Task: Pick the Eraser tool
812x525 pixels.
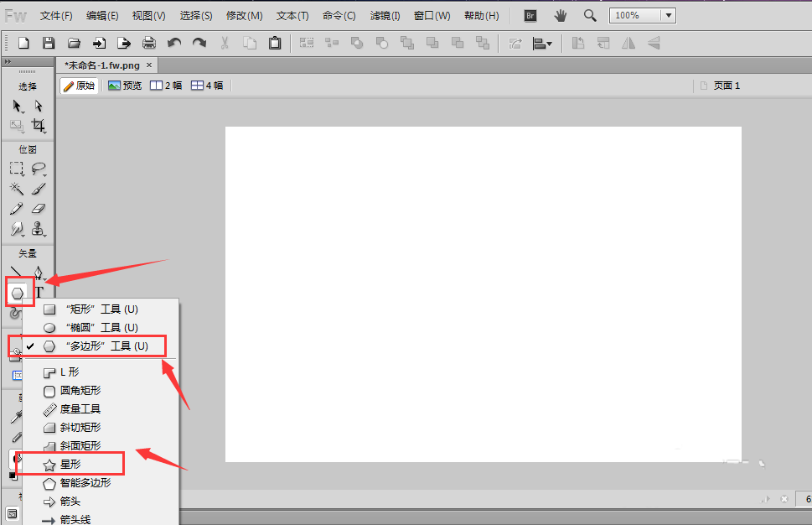Action: [39, 209]
